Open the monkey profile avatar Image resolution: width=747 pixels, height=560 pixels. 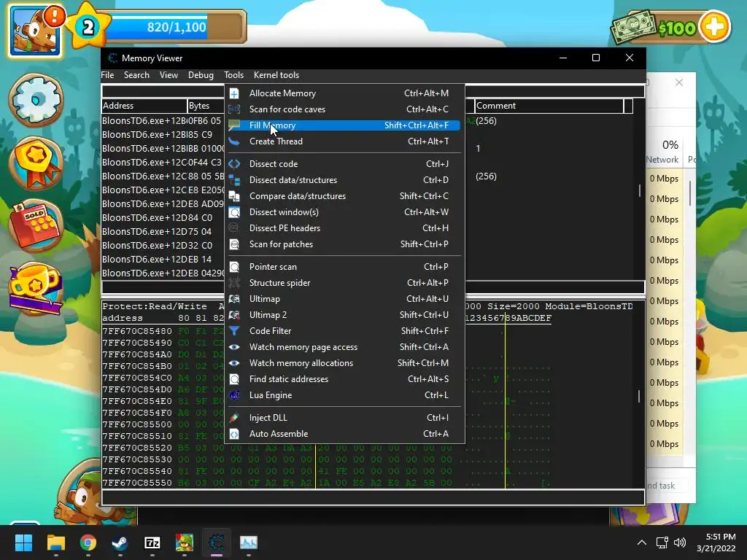(x=35, y=31)
